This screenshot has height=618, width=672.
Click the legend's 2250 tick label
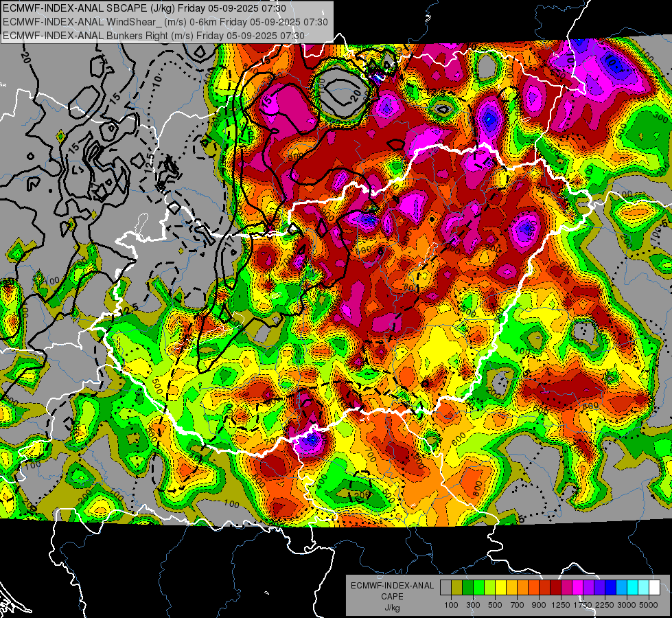605,605
